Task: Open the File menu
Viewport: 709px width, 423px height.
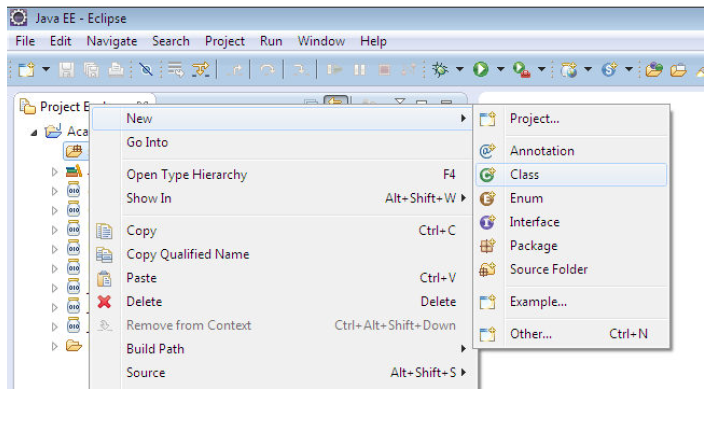Action: click(x=25, y=41)
